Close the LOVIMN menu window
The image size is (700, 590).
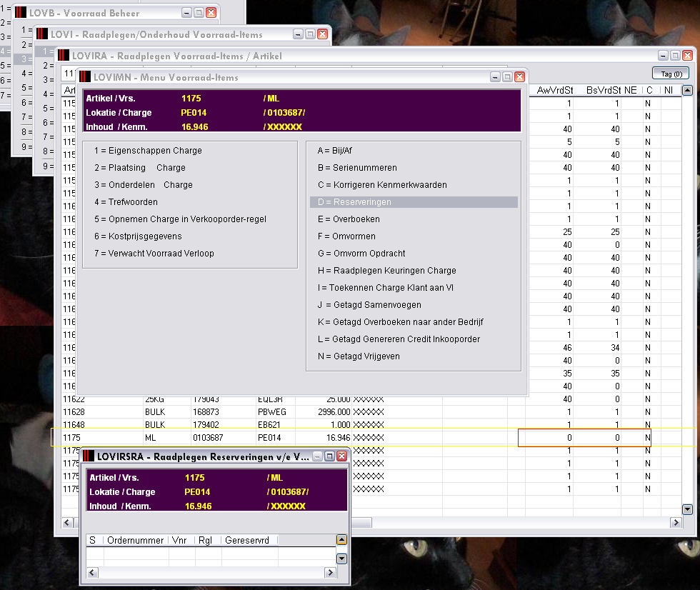pyautogui.click(x=520, y=77)
